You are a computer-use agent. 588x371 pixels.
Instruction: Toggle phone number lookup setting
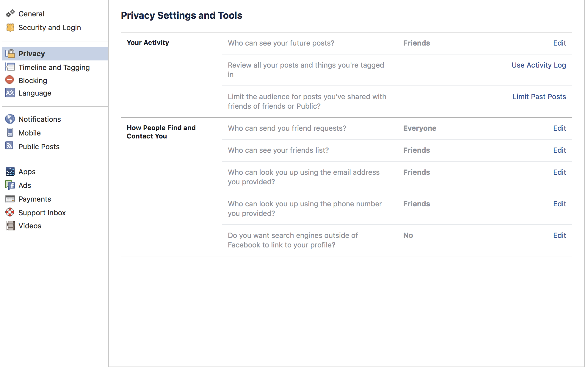click(x=560, y=204)
